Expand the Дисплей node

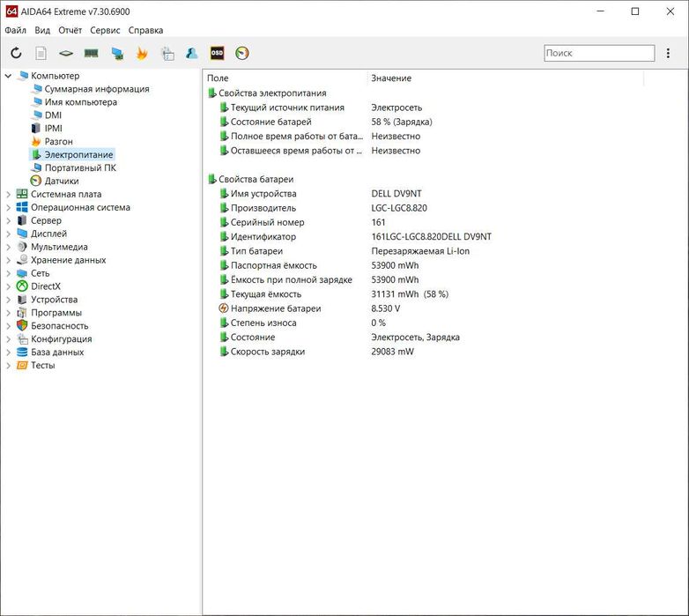(x=8, y=234)
